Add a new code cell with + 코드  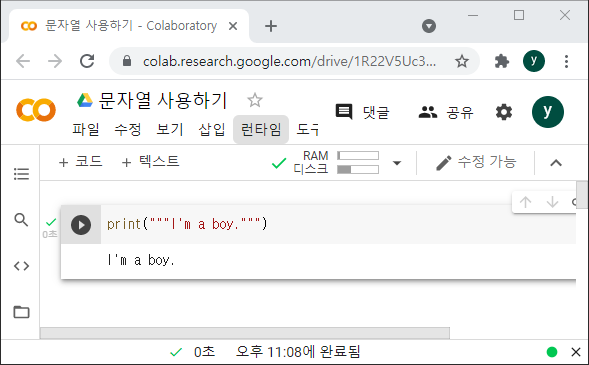[x=80, y=162]
